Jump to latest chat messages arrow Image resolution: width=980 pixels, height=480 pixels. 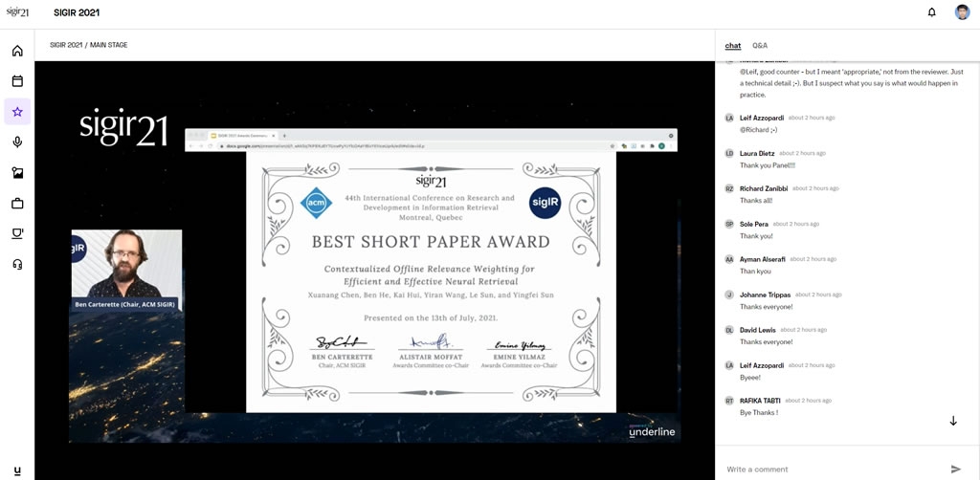click(953, 421)
